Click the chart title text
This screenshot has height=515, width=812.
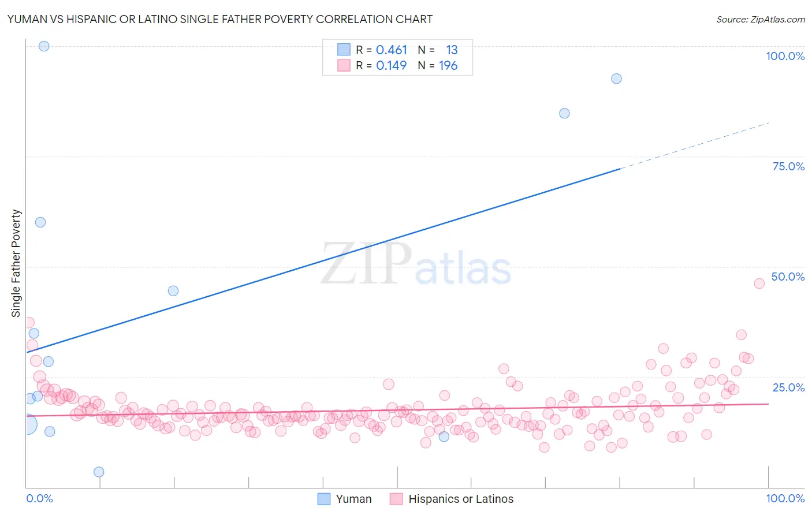220,20
